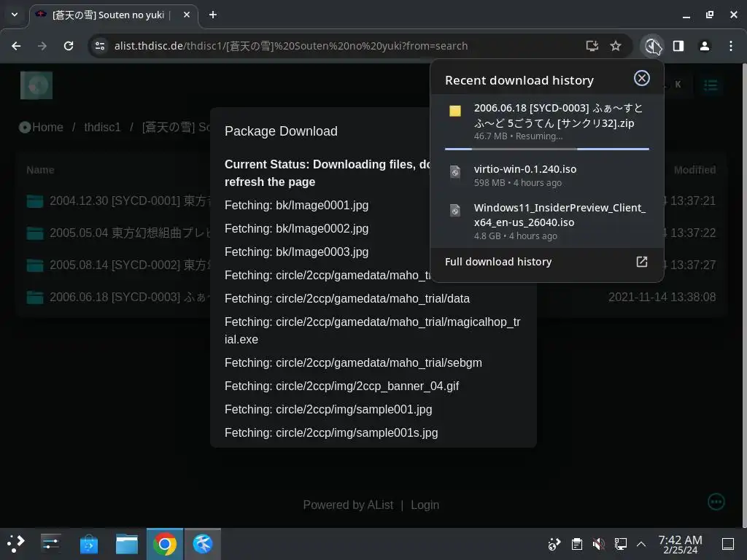Open the network tray icon
The image size is (747, 560).
click(620, 544)
